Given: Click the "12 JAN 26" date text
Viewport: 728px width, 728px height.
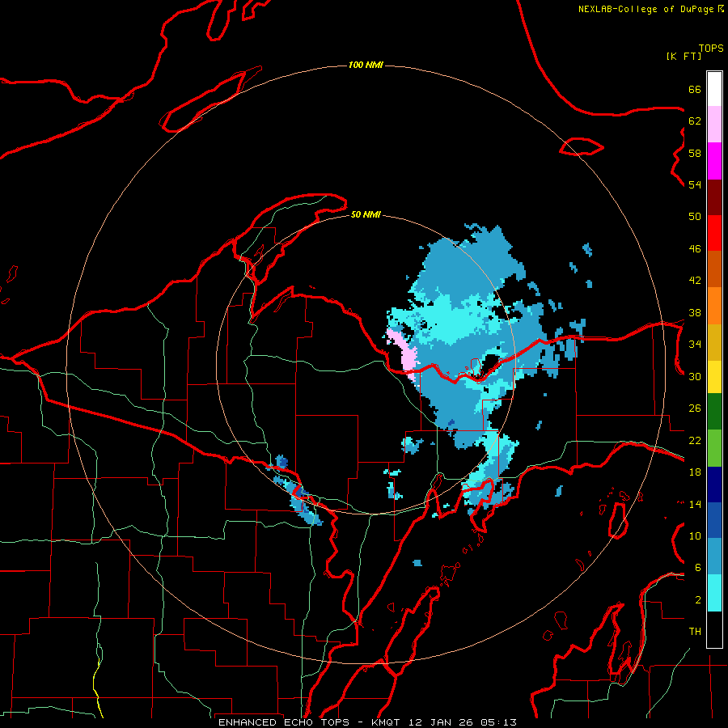Looking at the screenshot, I should tap(442, 722).
